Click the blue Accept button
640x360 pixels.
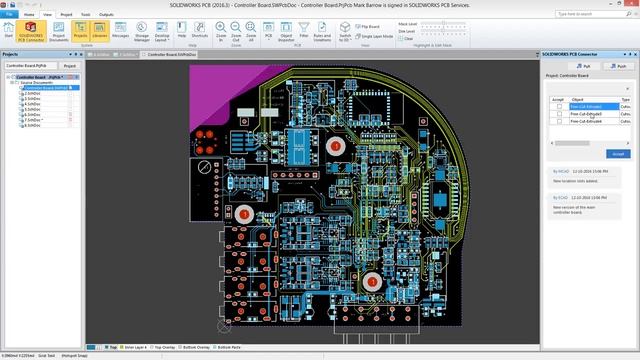618,154
